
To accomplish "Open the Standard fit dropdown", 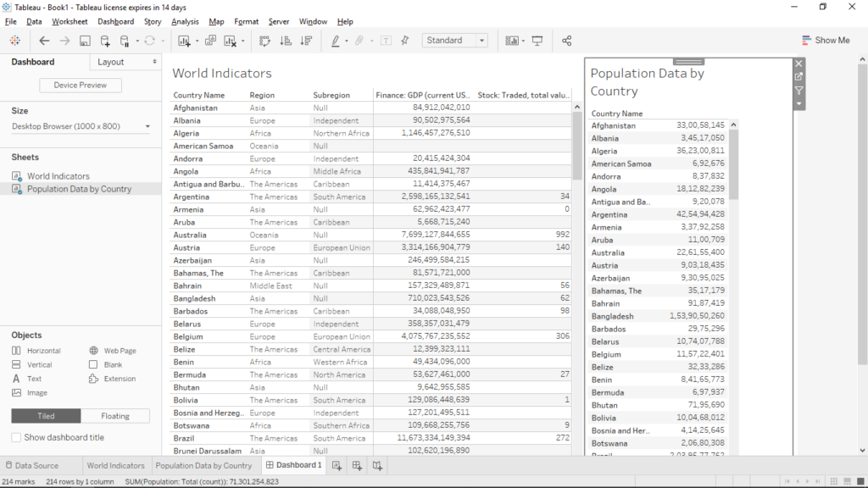I will pyautogui.click(x=483, y=40).
